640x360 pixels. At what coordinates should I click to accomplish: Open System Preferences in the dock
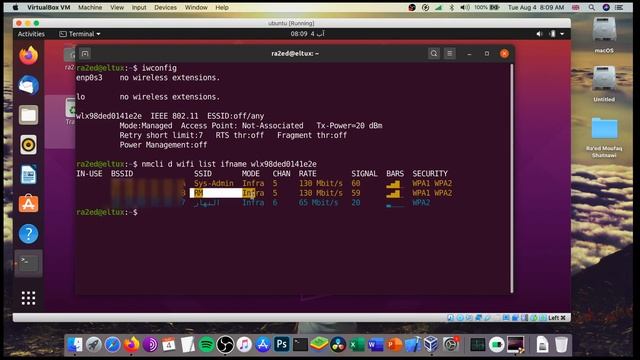click(451, 345)
